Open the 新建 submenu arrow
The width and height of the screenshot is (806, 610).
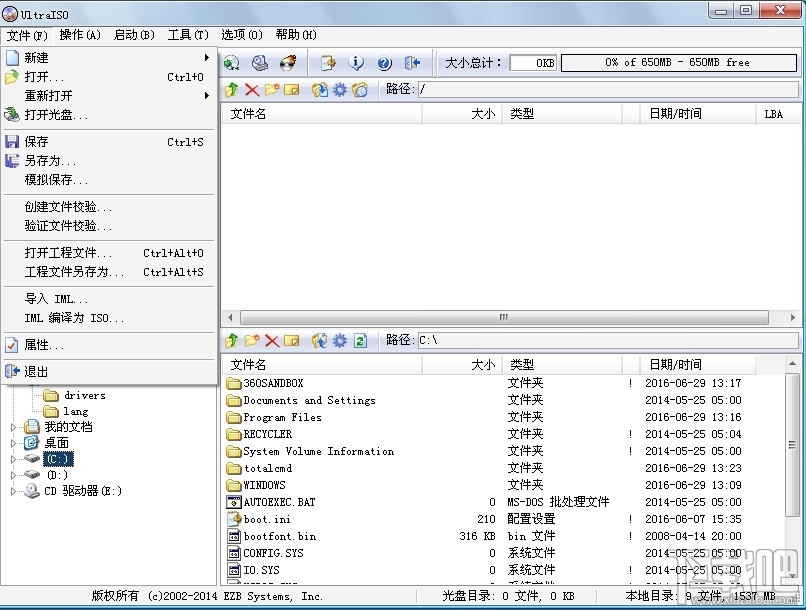(207, 57)
